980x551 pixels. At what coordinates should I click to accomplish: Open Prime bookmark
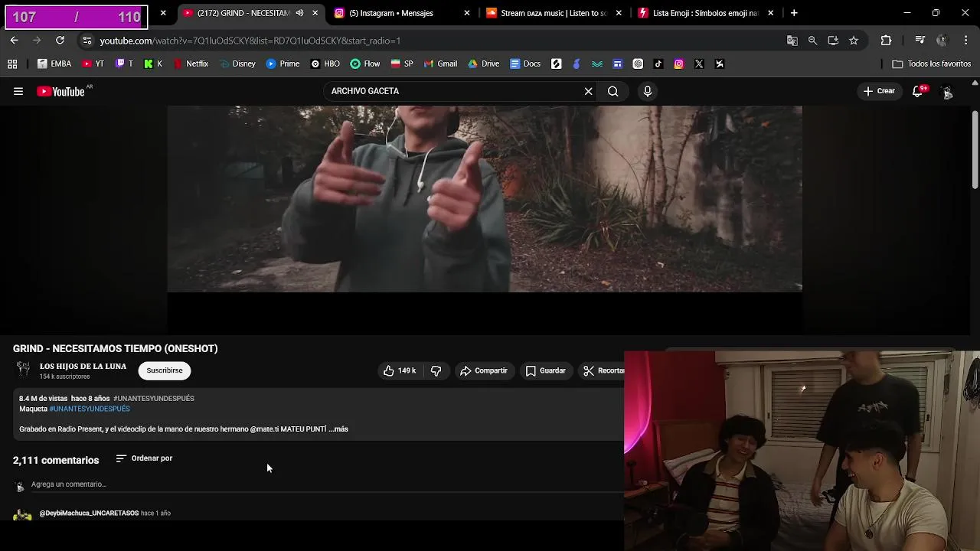[283, 64]
